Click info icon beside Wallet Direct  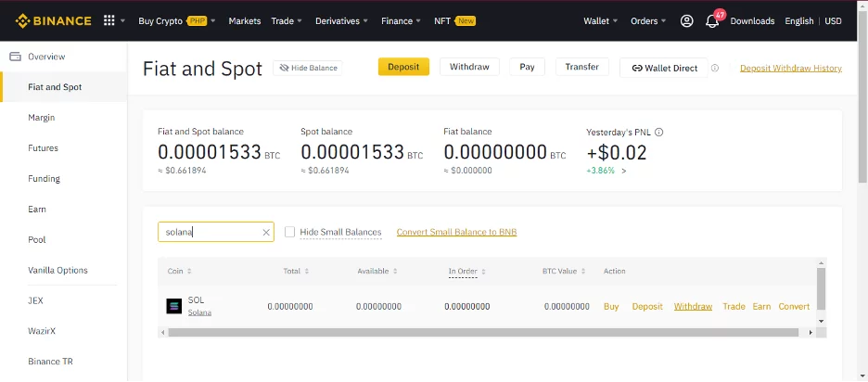(715, 68)
